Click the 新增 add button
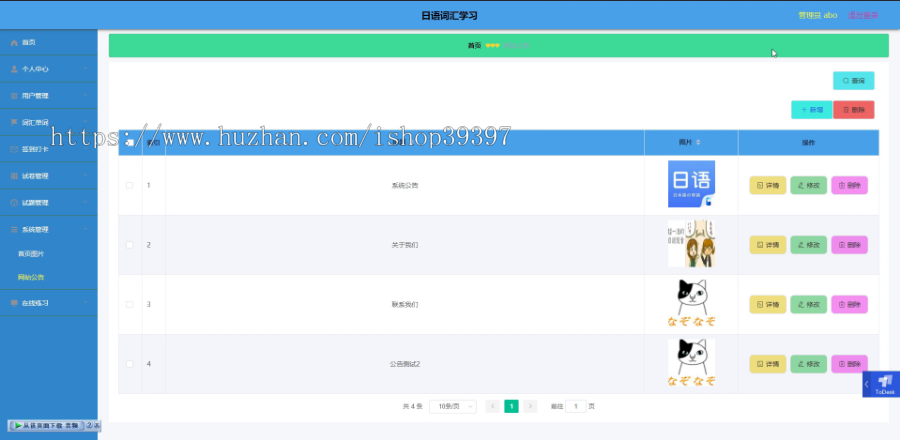 tap(812, 110)
